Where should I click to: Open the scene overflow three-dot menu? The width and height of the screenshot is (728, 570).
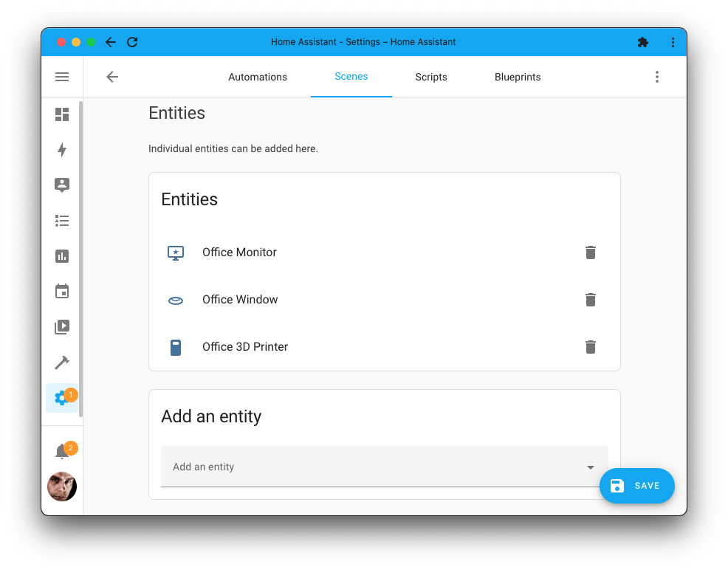[656, 77]
